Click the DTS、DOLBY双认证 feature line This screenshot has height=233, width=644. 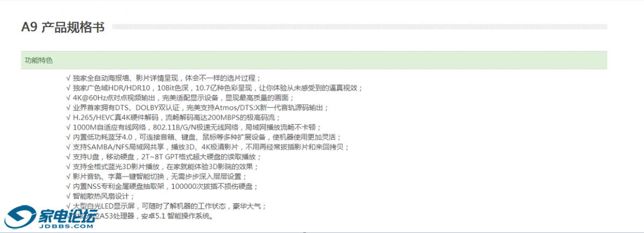click(x=198, y=108)
